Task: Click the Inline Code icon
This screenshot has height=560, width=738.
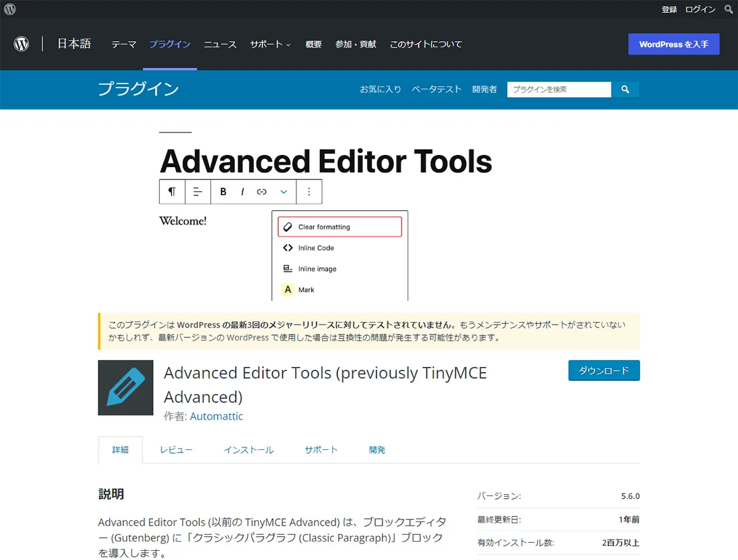Action: (288, 248)
